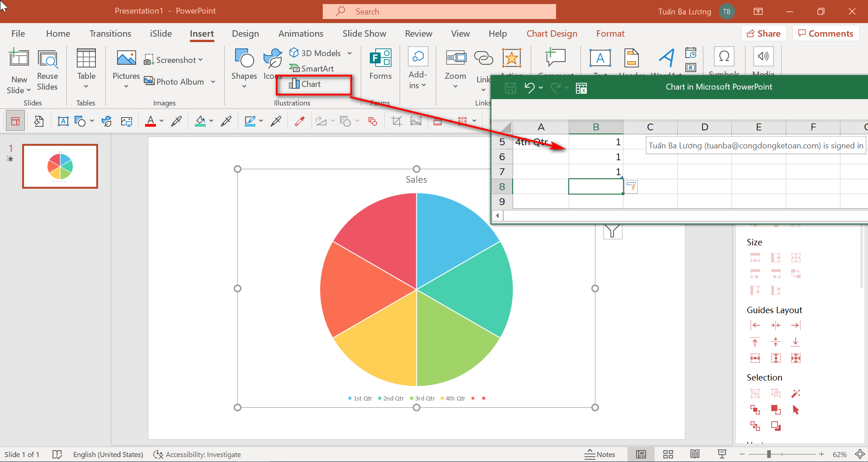Switch to Reading View

(695, 454)
